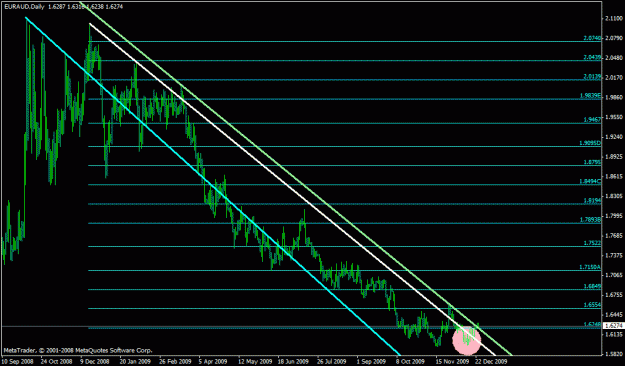625x366 pixels.
Task: Click the 24 Oct 2008 date label
Action: 56,362
